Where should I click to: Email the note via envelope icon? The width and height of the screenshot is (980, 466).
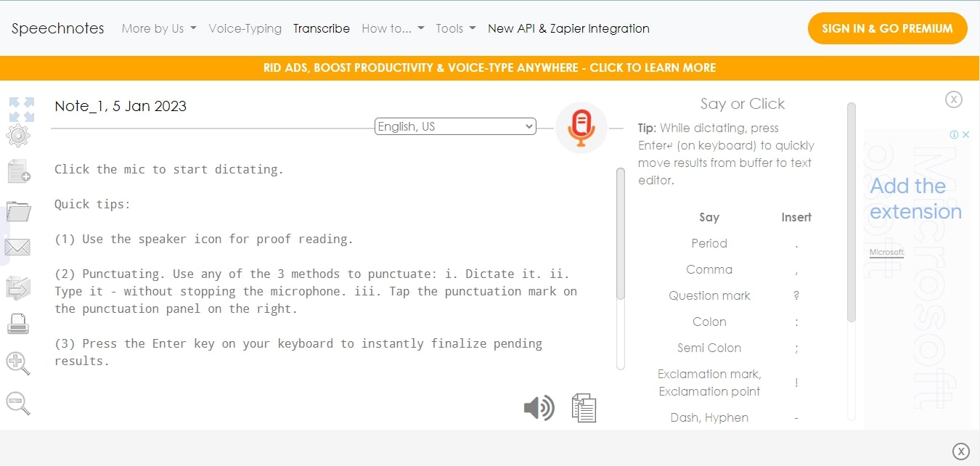pyautogui.click(x=17, y=248)
